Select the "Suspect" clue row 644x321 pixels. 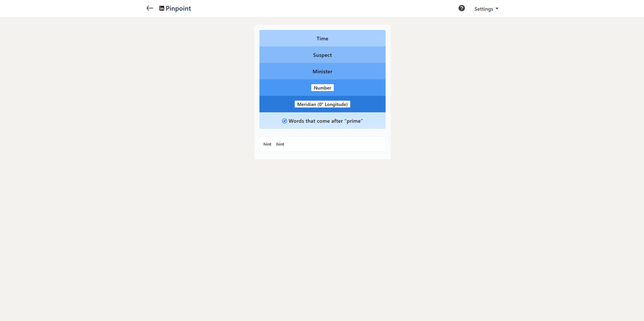click(322, 55)
